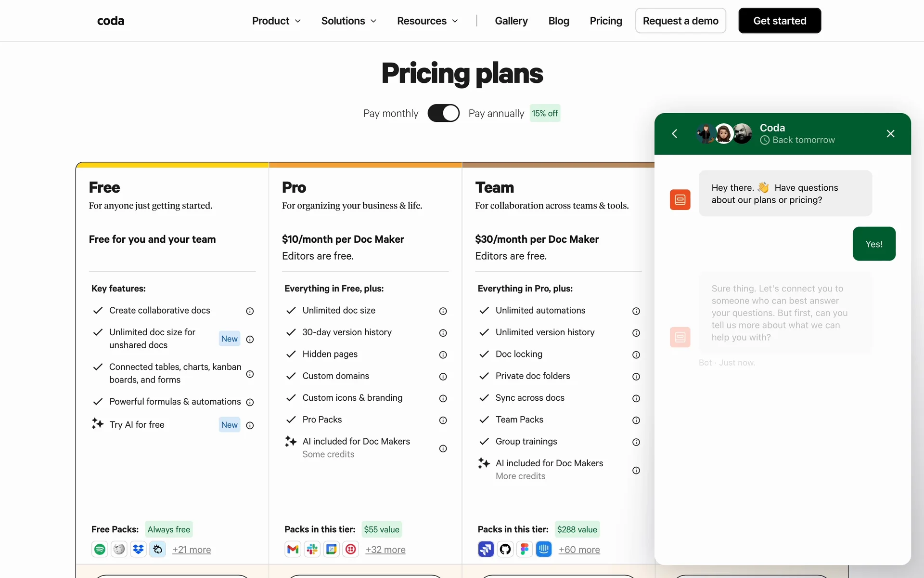This screenshot has width=924, height=578.
Task: Expand the Solutions dropdown menu
Action: 348,21
